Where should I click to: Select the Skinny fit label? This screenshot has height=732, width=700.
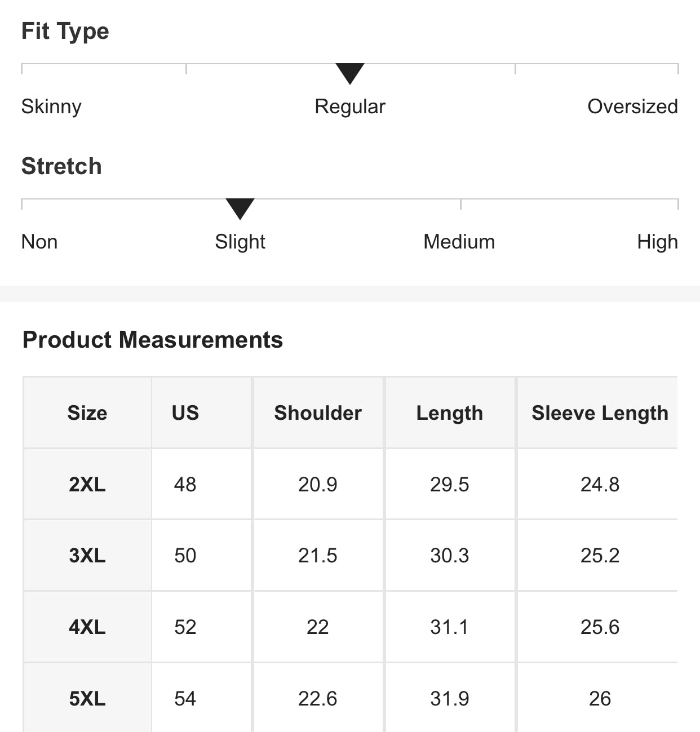click(51, 107)
